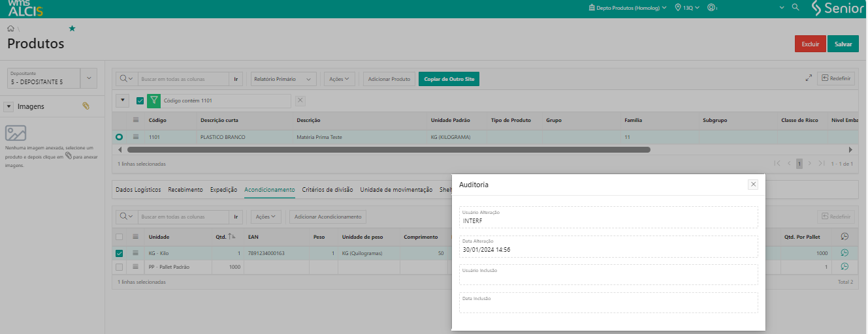Image resolution: width=868 pixels, height=334 pixels.
Task: Toggle the Código contém 1101 filter checkbox
Action: (140, 100)
